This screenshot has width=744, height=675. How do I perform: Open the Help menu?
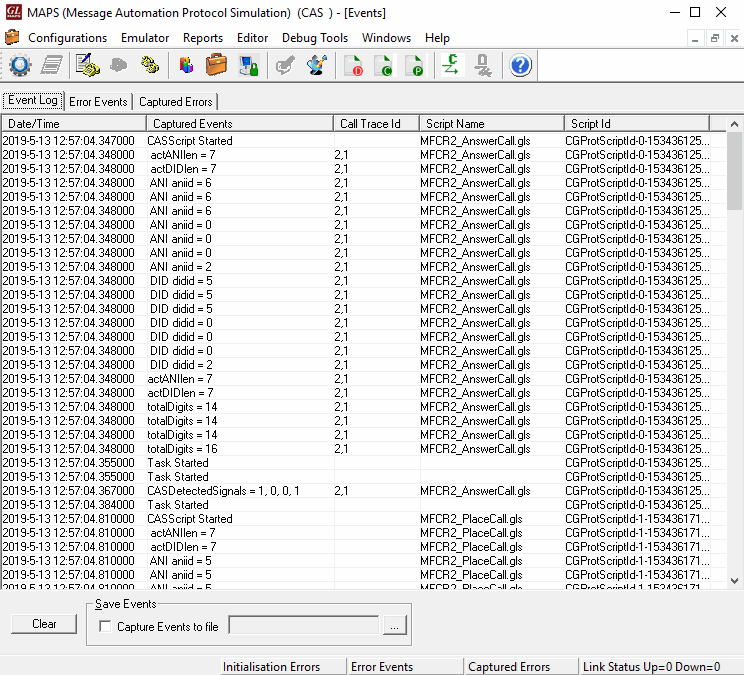coord(437,38)
